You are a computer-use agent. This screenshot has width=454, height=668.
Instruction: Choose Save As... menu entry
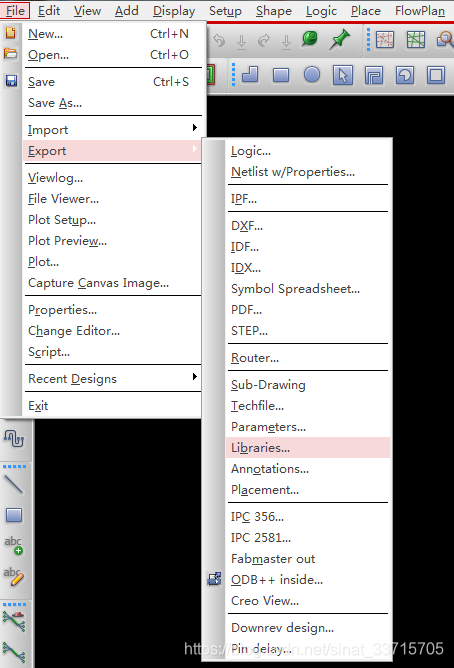(x=113, y=103)
